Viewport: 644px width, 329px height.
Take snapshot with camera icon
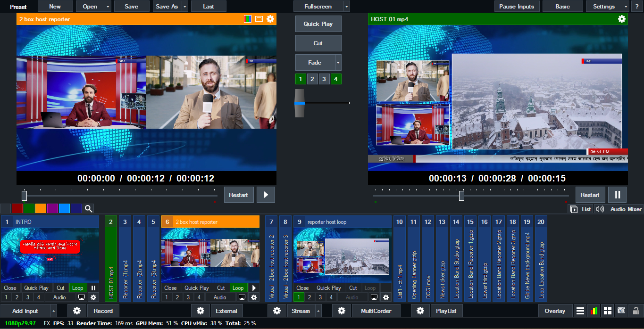tap(621, 311)
